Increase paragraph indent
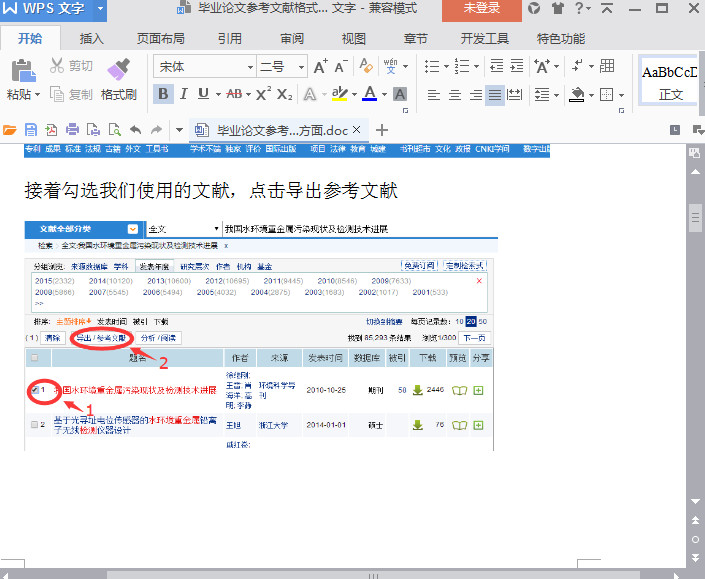Image resolution: width=705 pixels, height=579 pixels. (517, 66)
